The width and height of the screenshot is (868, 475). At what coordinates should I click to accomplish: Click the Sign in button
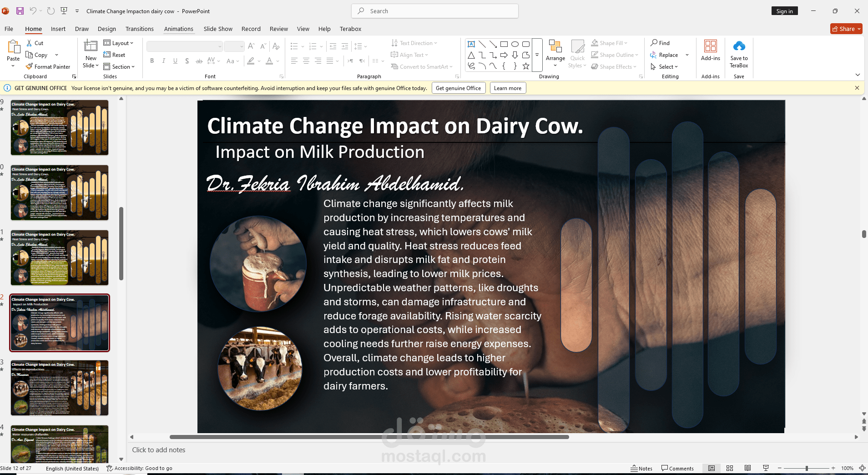pos(784,11)
